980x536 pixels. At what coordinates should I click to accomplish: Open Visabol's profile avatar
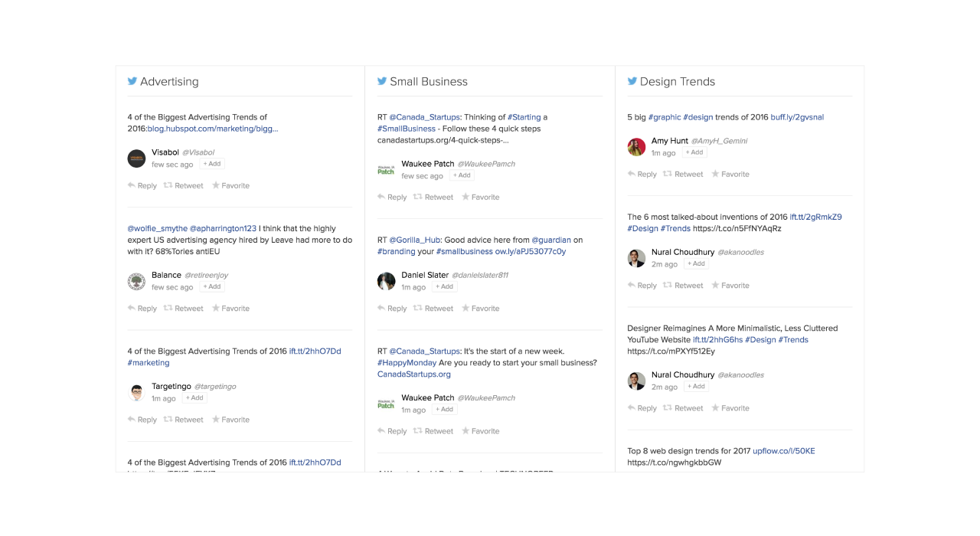pyautogui.click(x=136, y=159)
